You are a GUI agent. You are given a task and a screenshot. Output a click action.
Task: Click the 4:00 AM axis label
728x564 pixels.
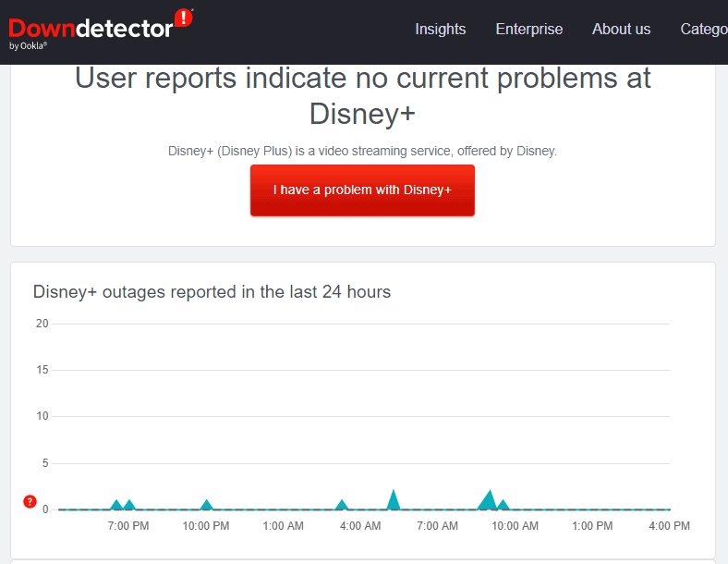pyautogui.click(x=360, y=526)
